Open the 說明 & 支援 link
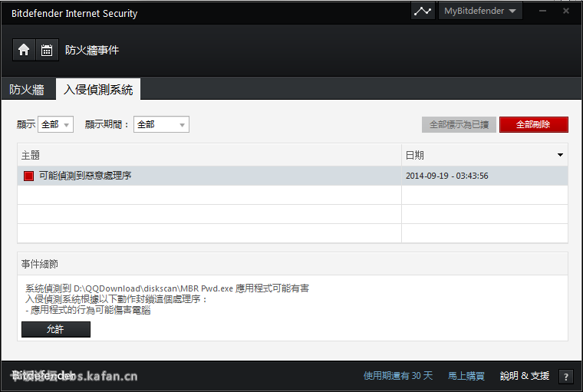583x392 pixels. 525,376
